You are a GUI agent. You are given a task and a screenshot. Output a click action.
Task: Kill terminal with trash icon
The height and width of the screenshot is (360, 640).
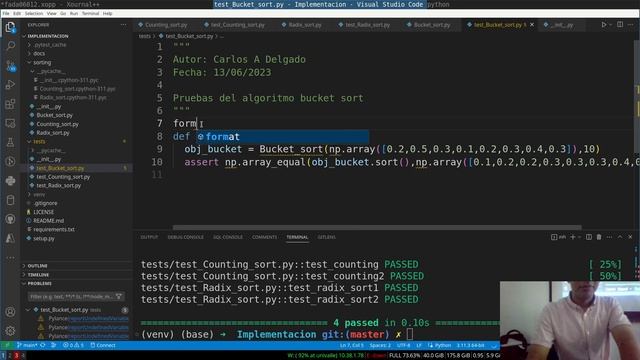pyautogui.click(x=599, y=237)
